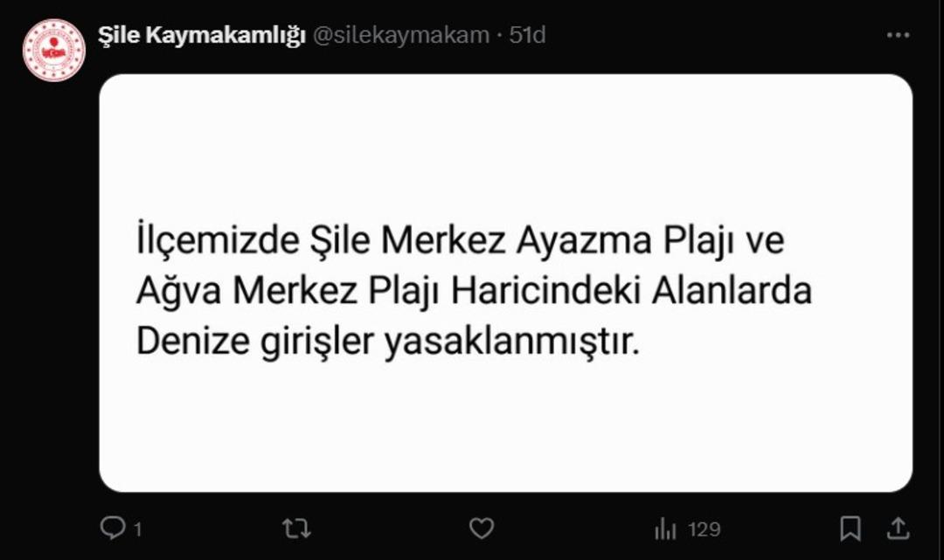Click the 'Ağva Merkez Plajı Haricindeki Alanlarda' line
This screenshot has width=944, height=560.
475,291
